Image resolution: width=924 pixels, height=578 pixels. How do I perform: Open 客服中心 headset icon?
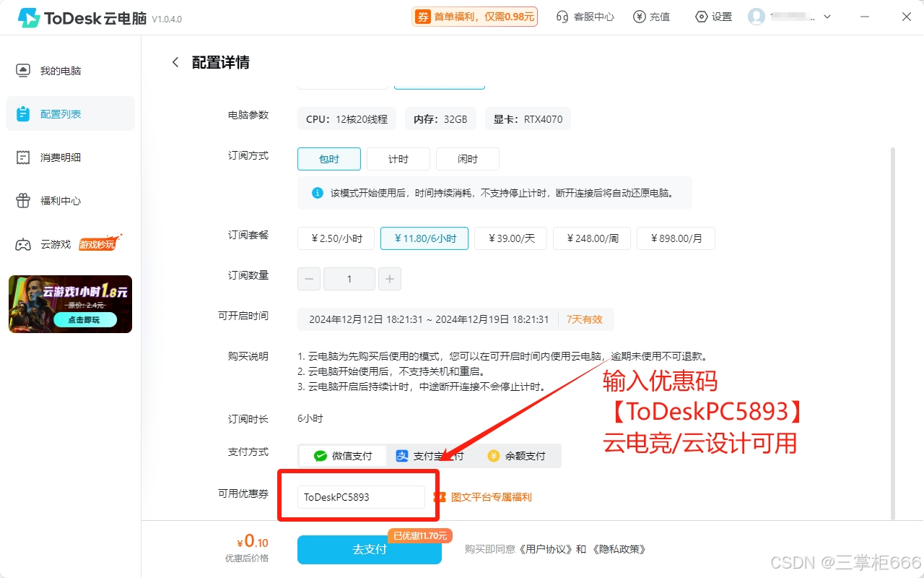(562, 17)
